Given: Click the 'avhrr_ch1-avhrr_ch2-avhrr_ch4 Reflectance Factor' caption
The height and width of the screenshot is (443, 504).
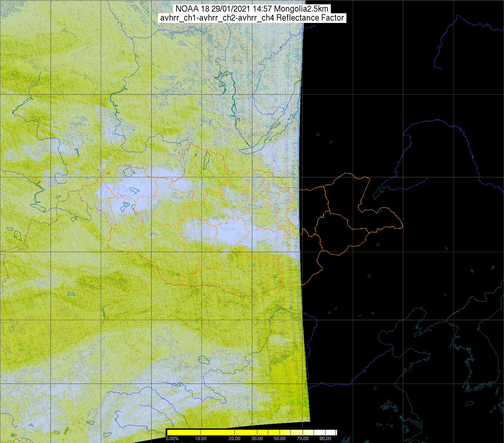Looking at the screenshot, I should (252, 18).
